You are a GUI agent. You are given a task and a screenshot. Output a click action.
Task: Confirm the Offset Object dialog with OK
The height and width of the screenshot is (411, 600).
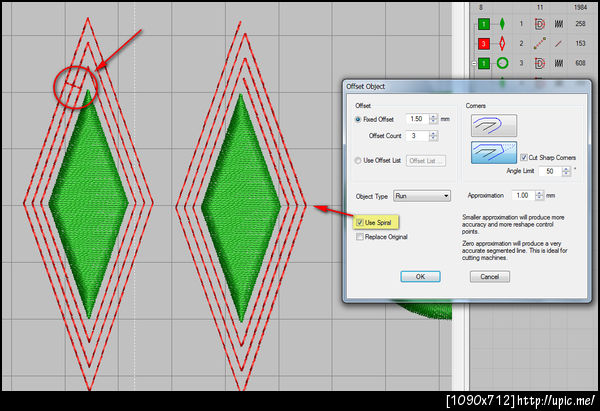420,277
